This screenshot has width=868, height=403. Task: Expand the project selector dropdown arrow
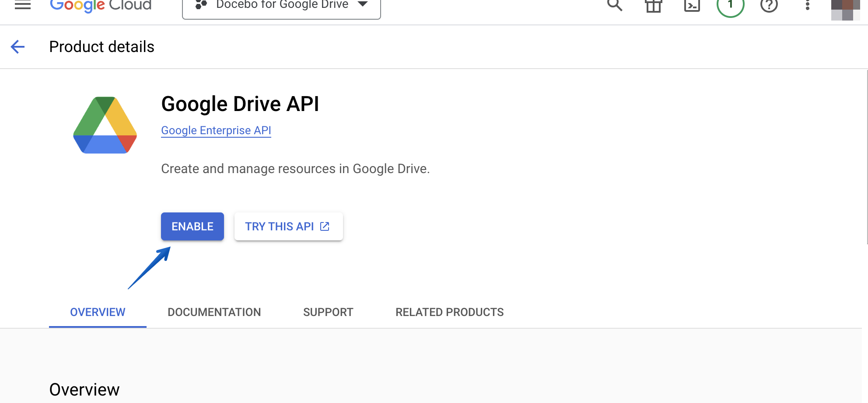pyautogui.click(x=362, y=5)
